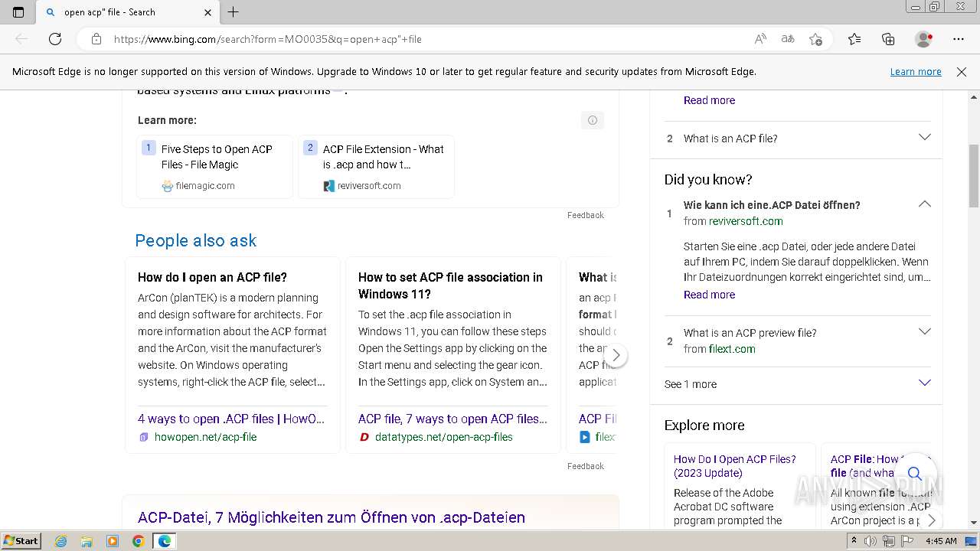Click the taskbar clock 4:45 AM

click(x=941, y=541)
